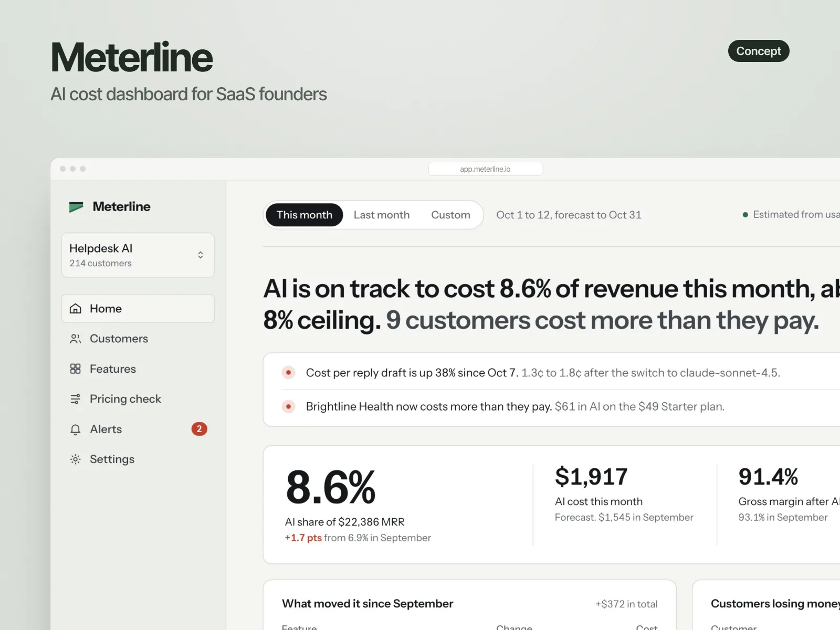Click the Features grid icon
The image size is (840, 630).
(x=76, y=369)
